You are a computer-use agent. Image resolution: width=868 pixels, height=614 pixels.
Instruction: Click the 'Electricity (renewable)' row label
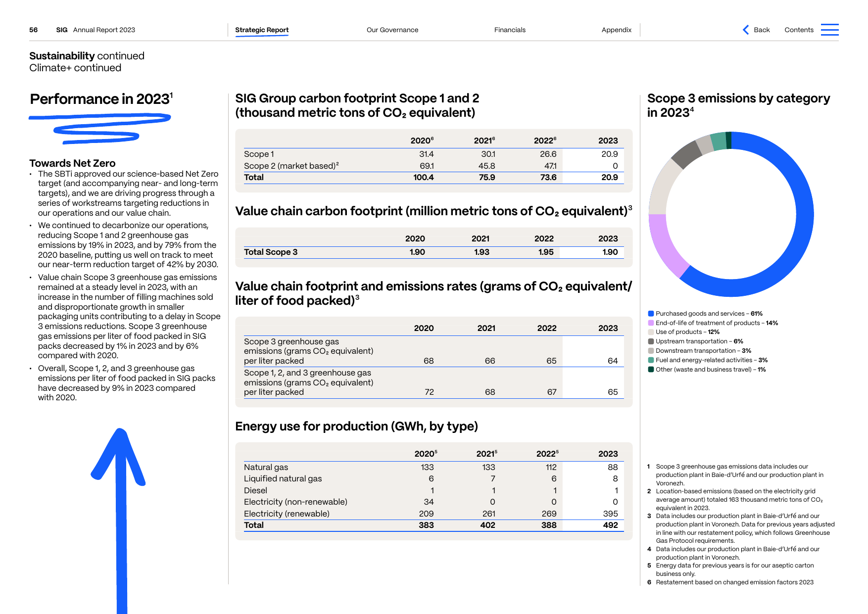(x=287, y=514)
